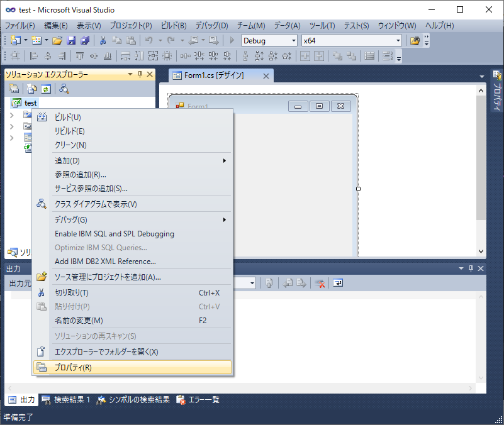
Task: Click the Tab Order layout icon
Action: (388, 56)
